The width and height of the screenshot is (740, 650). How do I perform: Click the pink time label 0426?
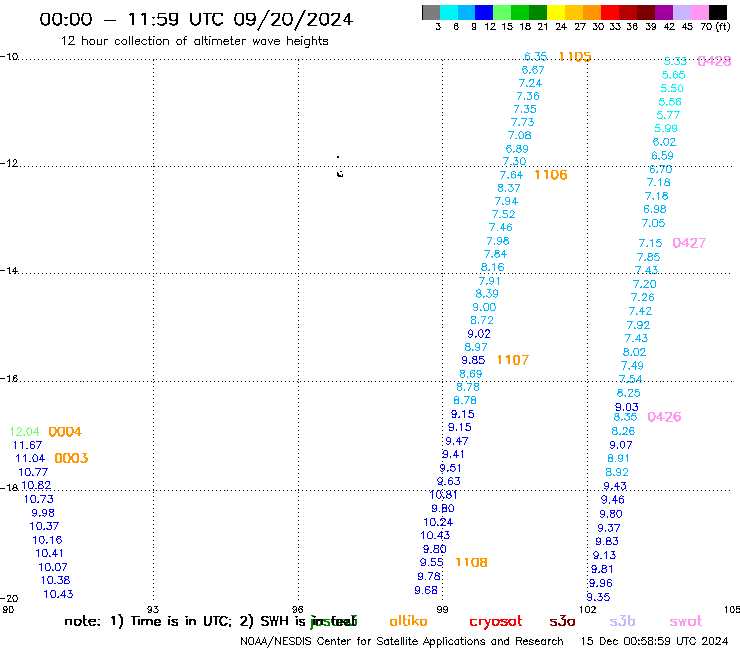664,417
